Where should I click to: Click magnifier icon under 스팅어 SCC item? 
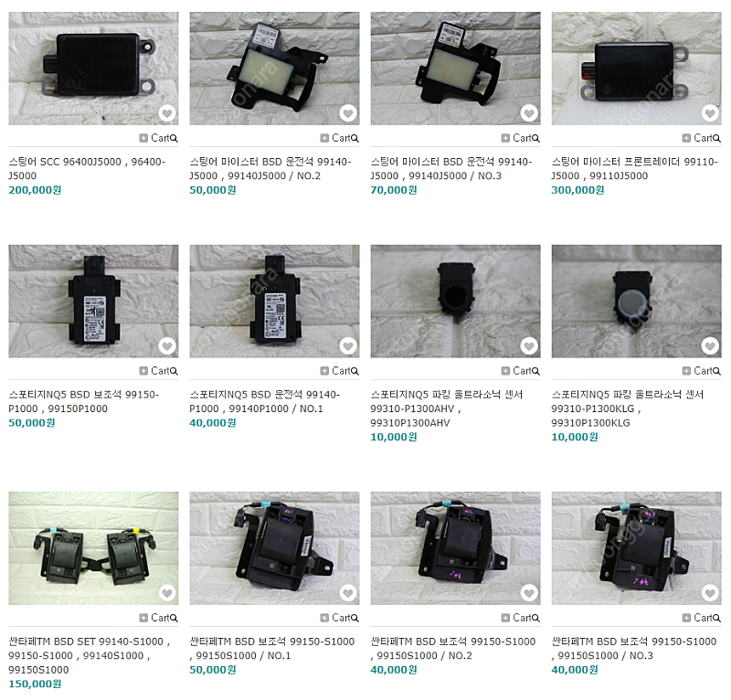(174, 139)
